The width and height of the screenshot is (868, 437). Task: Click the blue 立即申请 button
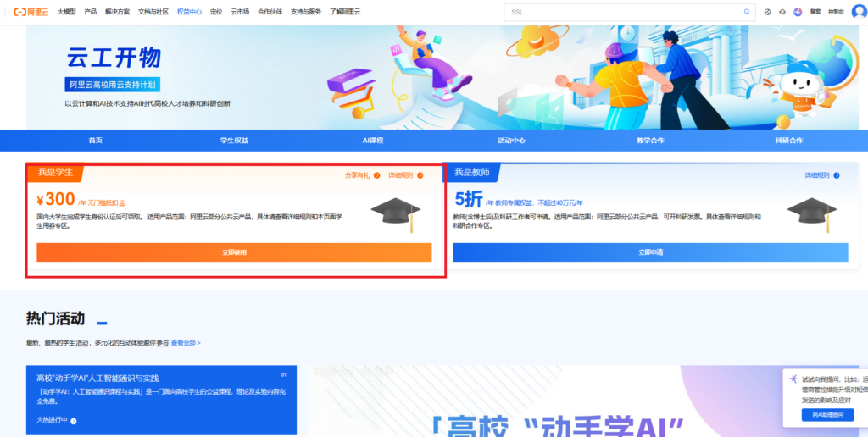coord(650,252)
